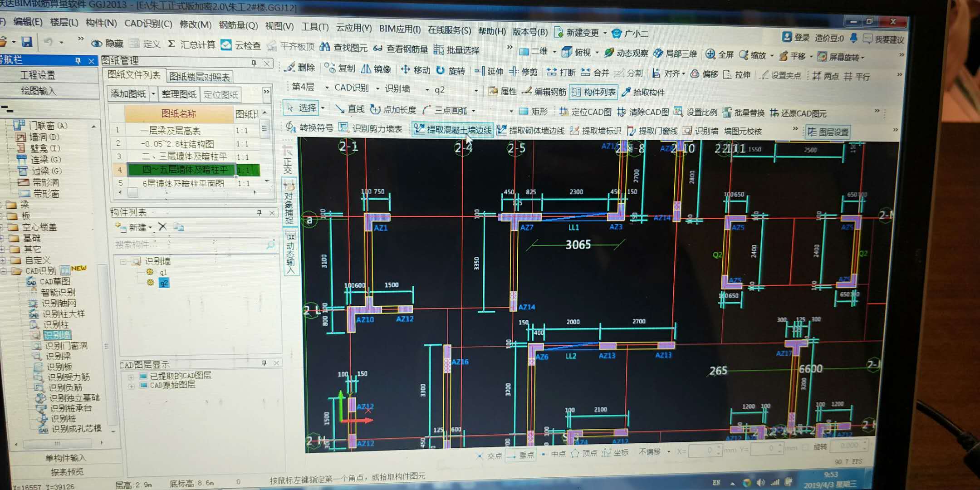Switch to 图纸楼层对照表 tab
980x490 pixels.
pos(200,77)
